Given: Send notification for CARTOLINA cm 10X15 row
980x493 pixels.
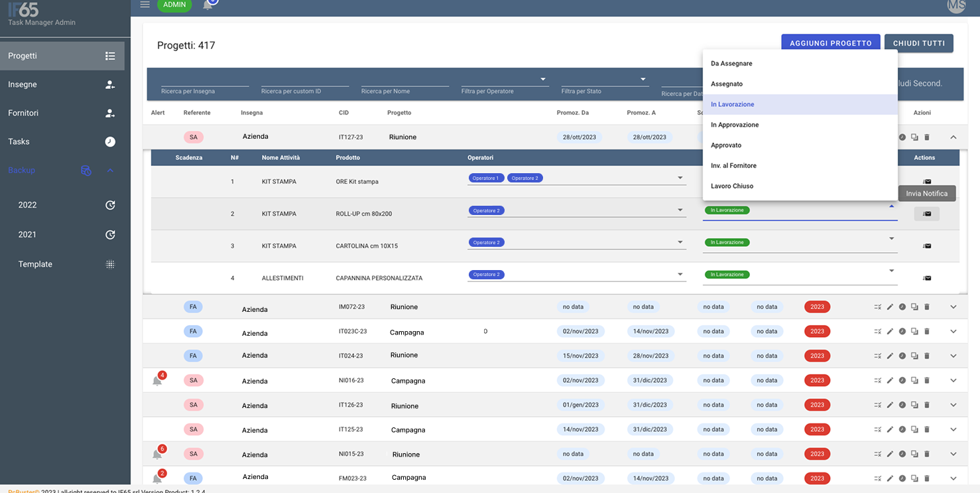Looking at the screenshot, I should coord(927,246).
